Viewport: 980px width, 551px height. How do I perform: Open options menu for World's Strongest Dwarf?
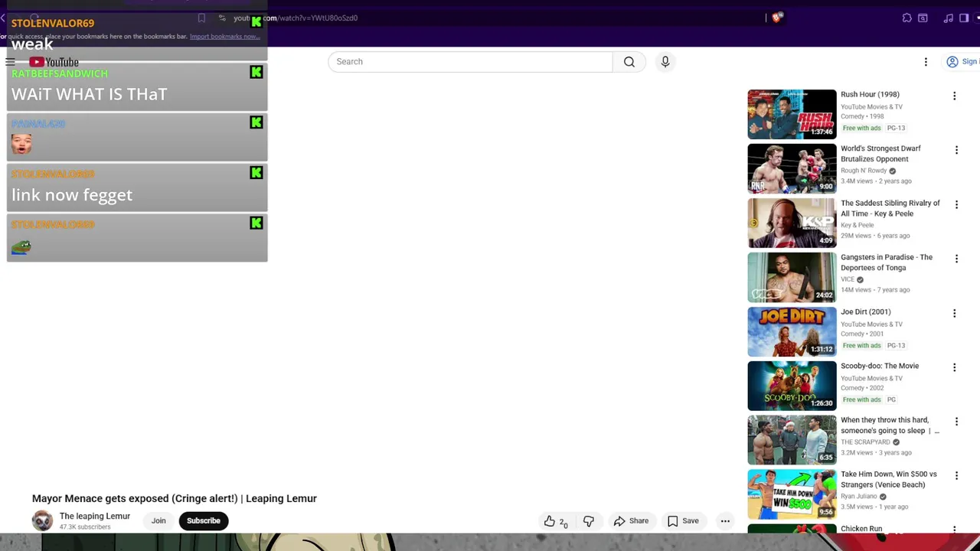956,150
